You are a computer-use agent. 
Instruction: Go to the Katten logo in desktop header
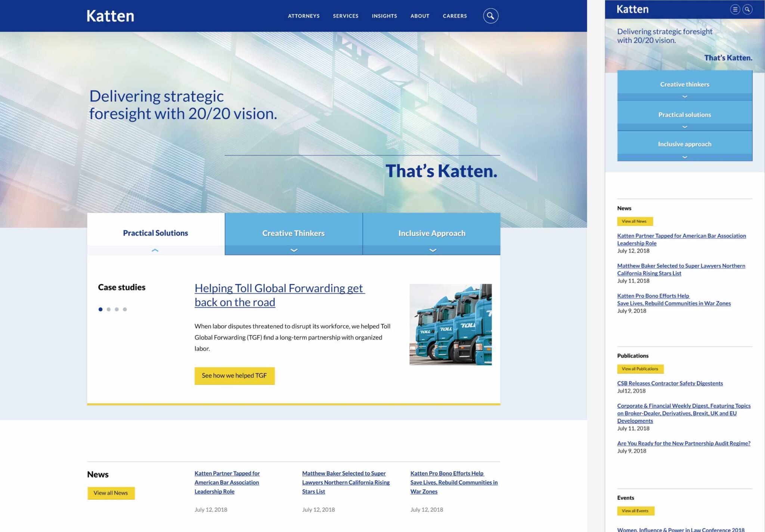click(x=110, y=16)
